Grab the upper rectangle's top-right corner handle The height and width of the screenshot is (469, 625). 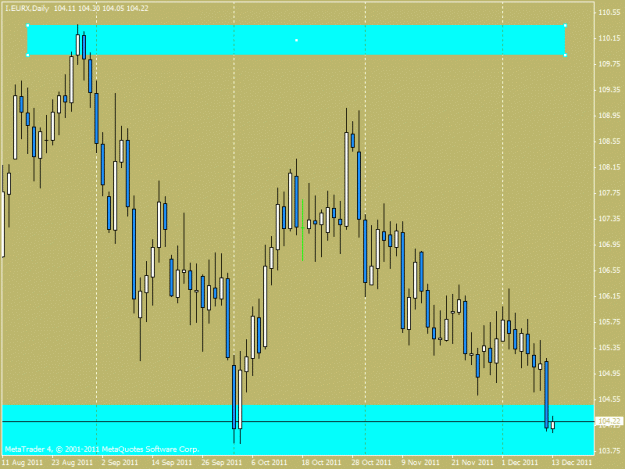tap(565, 26)
